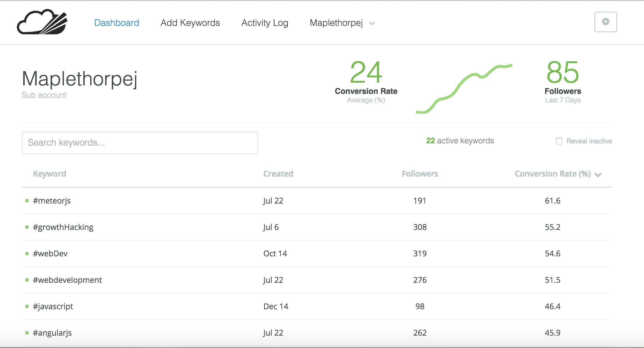Enable the Reveal inactive checkbox
644x348 pixels.
559,141
